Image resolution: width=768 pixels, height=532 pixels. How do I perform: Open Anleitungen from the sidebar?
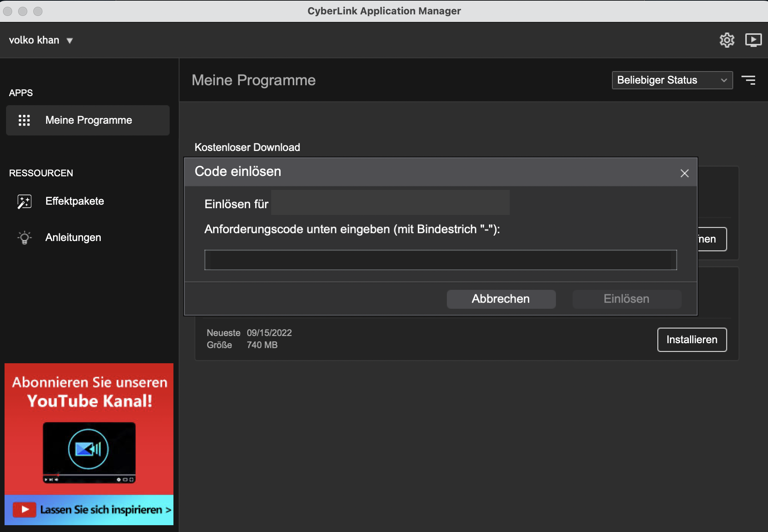(73, 238)
